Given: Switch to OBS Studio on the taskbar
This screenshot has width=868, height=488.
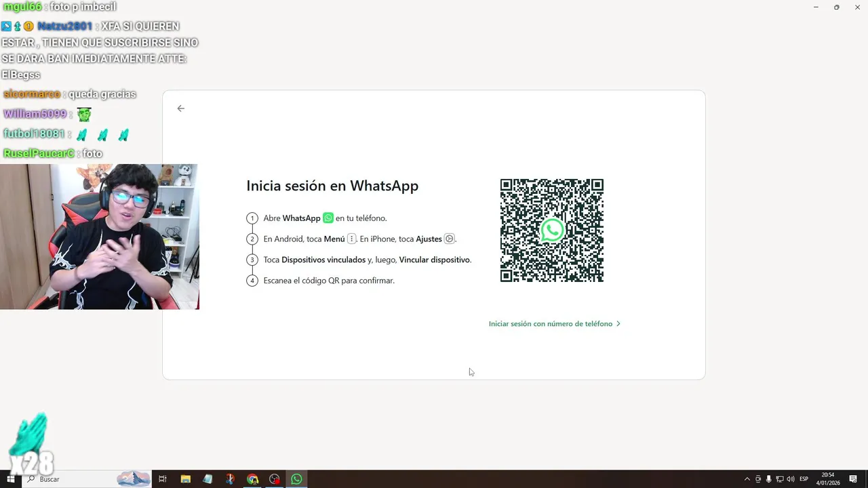Looking at the screenshot, I should 275,479.
